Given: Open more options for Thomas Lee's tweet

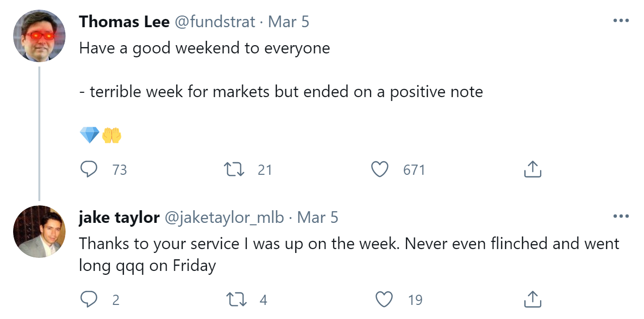Looking at the screenshot, I should click(621, 21).
